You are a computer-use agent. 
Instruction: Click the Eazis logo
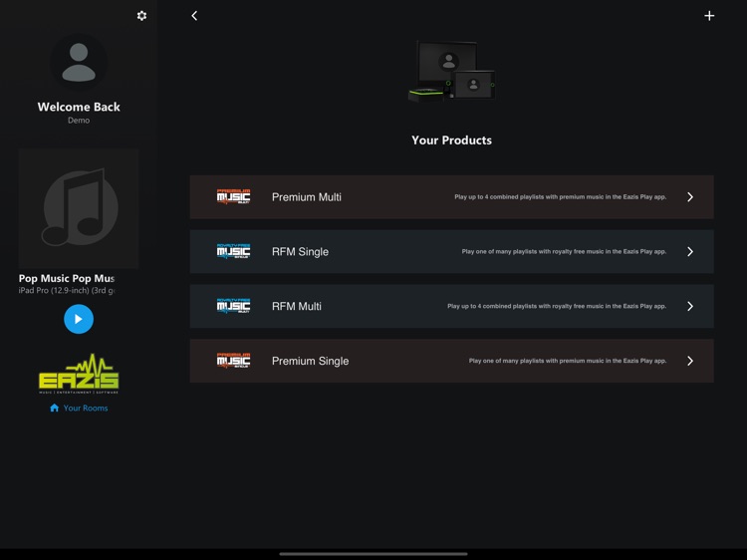(79, 374)
